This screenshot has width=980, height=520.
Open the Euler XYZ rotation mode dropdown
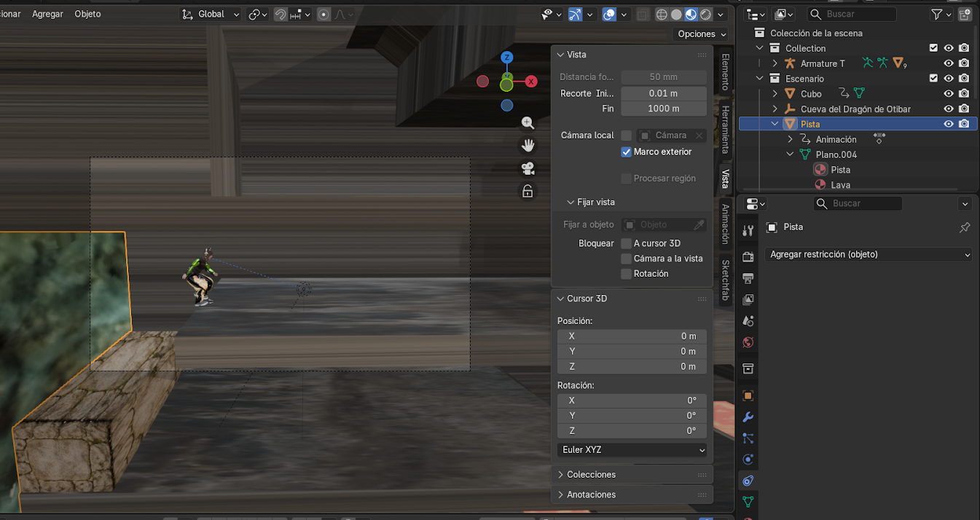(632, 450)
